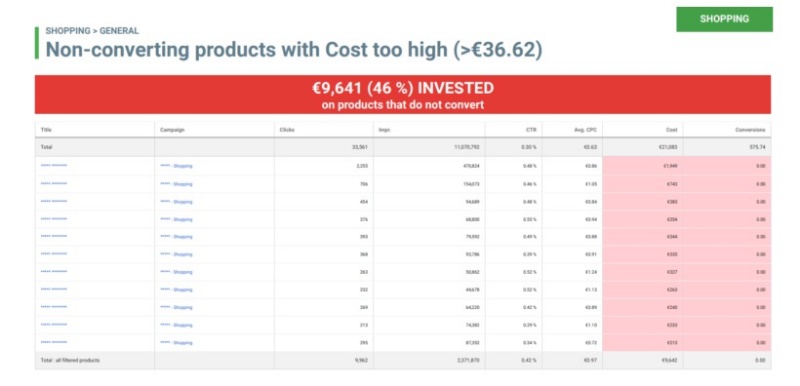
Task: Sort by the CTR column header
Action: [x=532, y=130]
